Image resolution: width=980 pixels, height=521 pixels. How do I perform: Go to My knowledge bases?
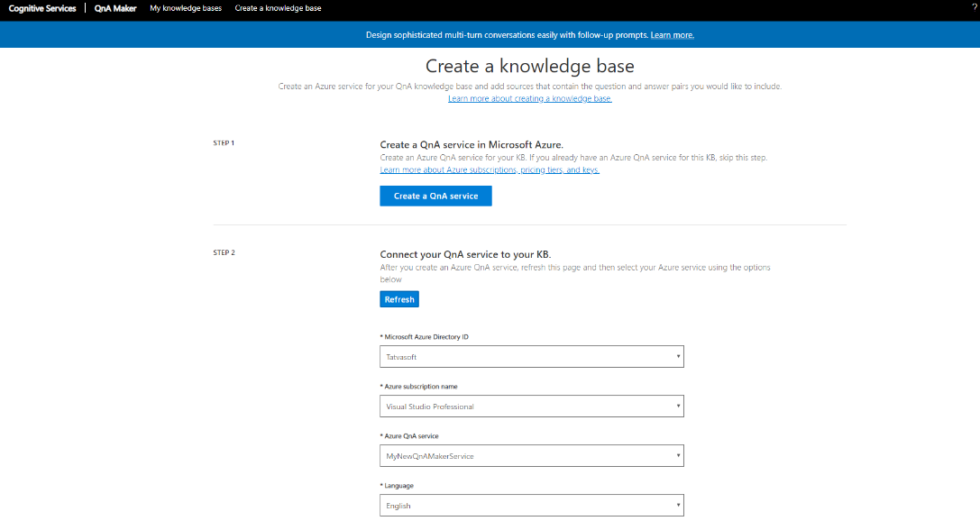pyautogui.click(x=186, y=8)
